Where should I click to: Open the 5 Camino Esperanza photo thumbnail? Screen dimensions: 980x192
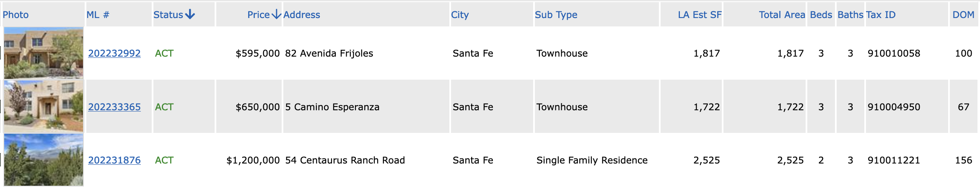pyautogui.click(x=44, y=106)
